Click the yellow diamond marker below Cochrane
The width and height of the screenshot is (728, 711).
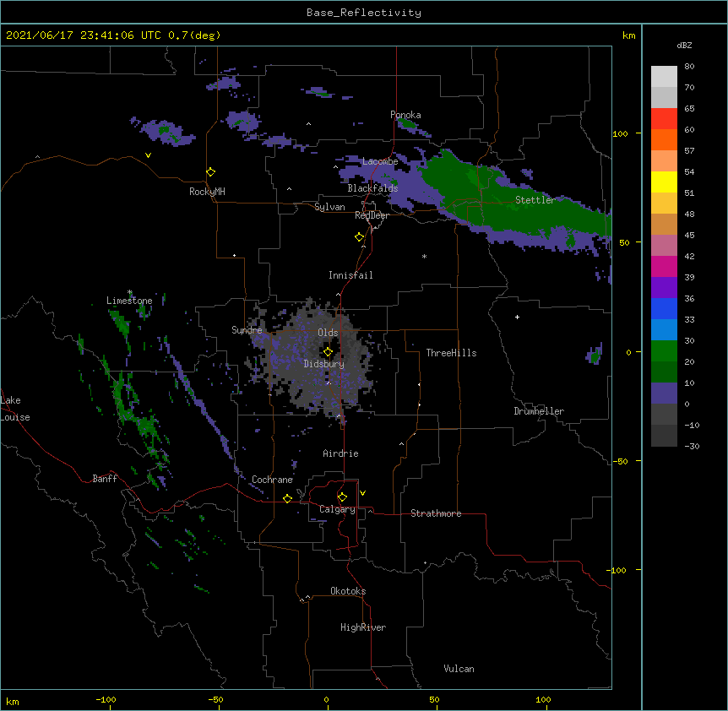pyautogui.click(x=287, y=498)
